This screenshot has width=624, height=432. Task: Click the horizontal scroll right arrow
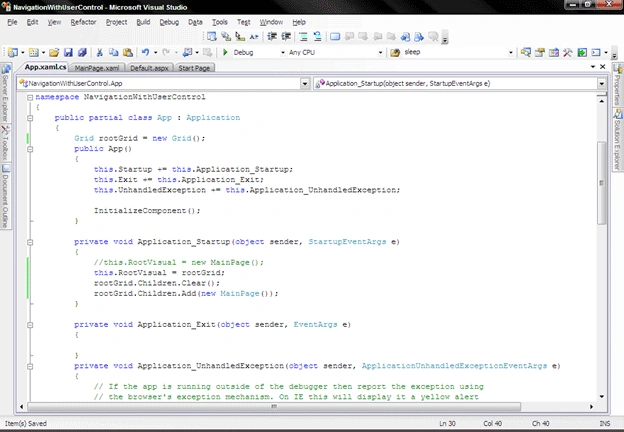[x=591, y=407]
